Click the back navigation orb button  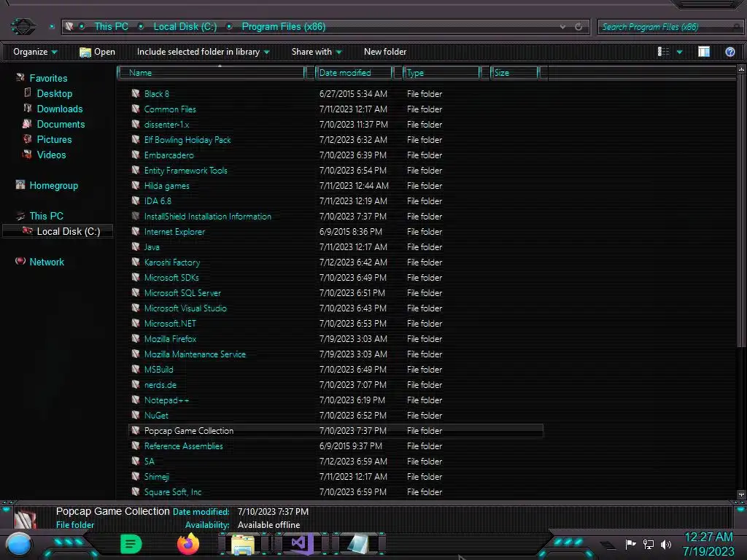pos(23,26)
